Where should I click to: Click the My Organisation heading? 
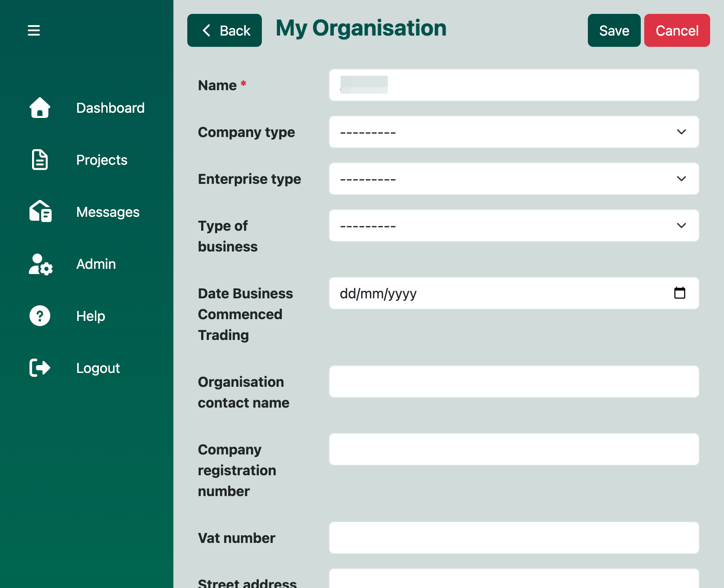coord(361,28)
